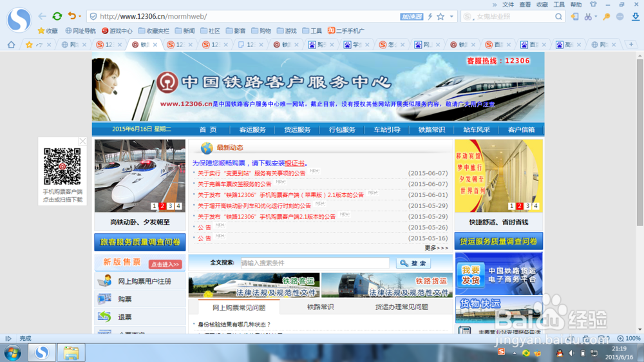Open the 网址导航 bookmark
The width and height of the screenshot is (644, 362).
[80, 31]
